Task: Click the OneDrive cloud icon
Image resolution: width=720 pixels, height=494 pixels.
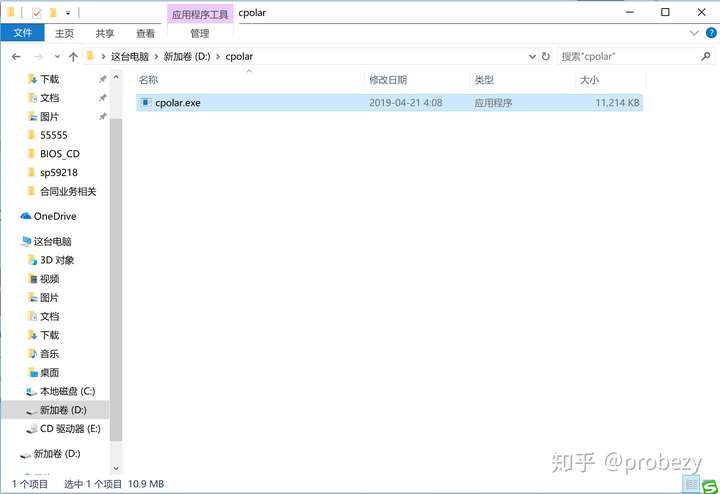Action: pyautogui.click(x=26, y=216)
